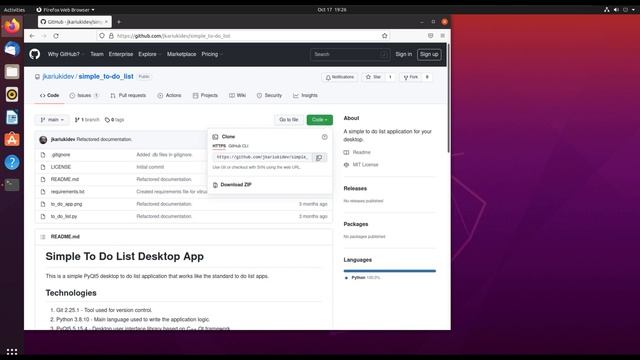Copy the clone URL with clipboard icon
The height and width of the screenshot is (360, 640).
click(x=319, y=157)
